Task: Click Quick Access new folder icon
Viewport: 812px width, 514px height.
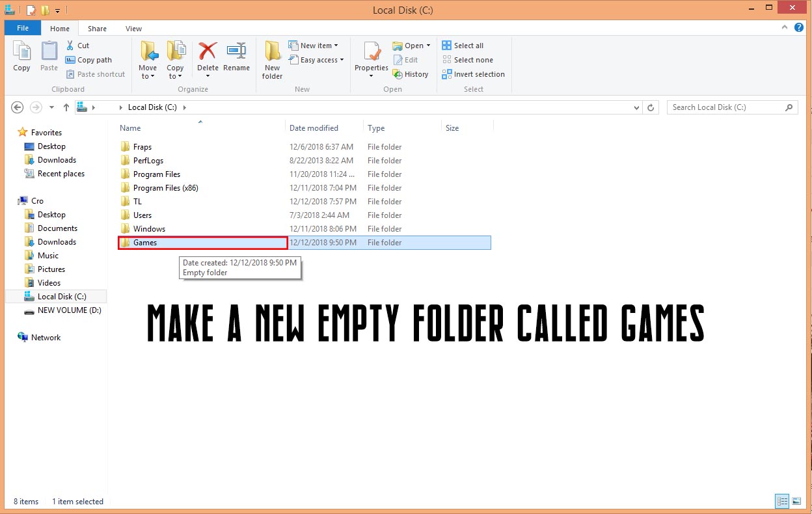Action: (45, 10)
